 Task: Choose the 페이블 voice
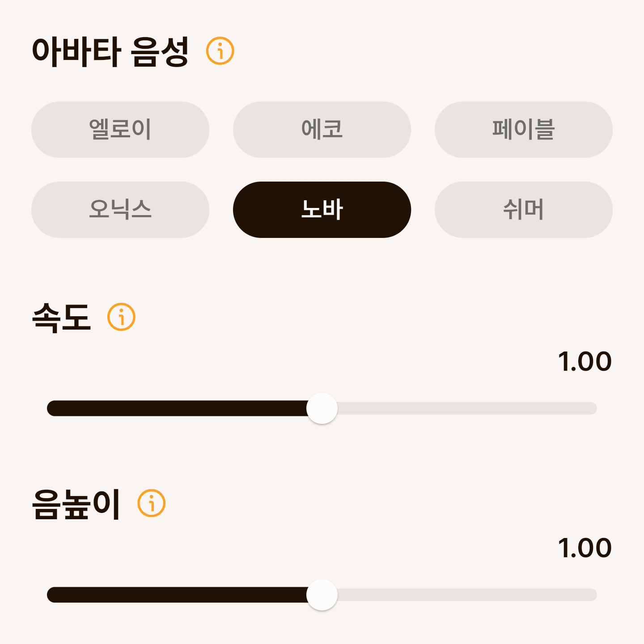click(523, 129)
